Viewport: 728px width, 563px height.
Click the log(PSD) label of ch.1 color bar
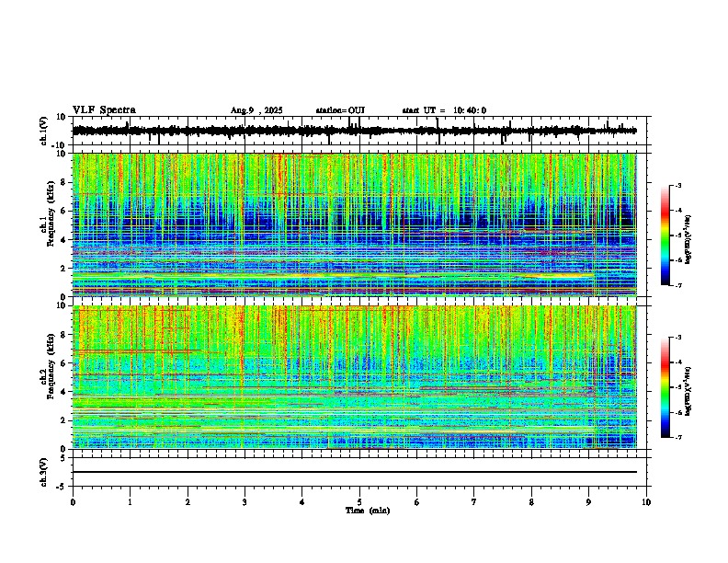click(688, 240)
